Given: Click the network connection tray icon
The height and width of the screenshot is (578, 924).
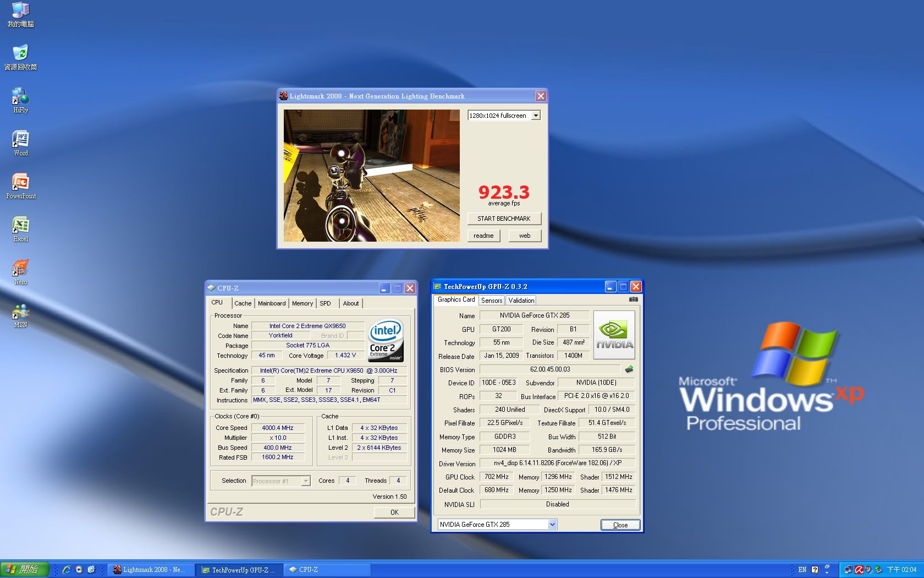Looking at the screenshot, I should [x=849, y=570].
